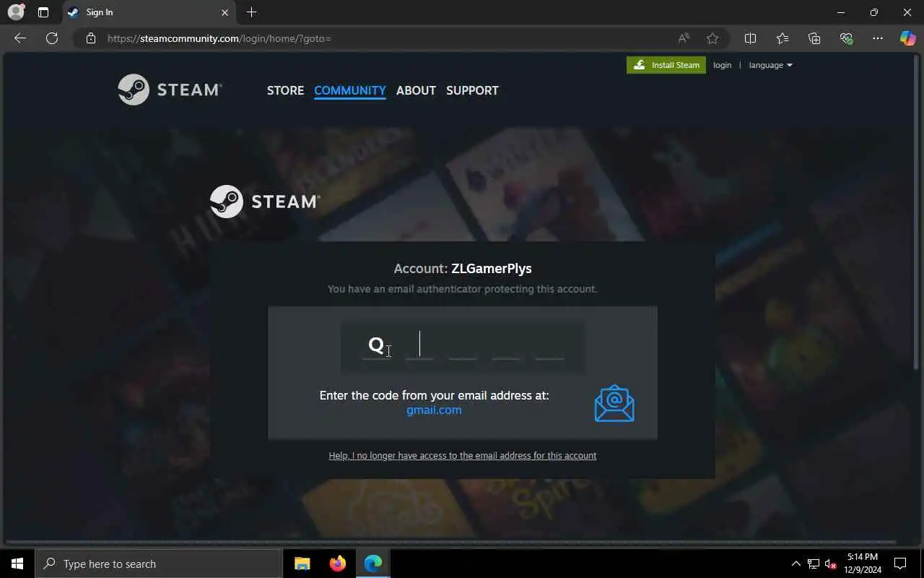Open split screen view
This screenshot has width=924, height=578.
point(750,38)
